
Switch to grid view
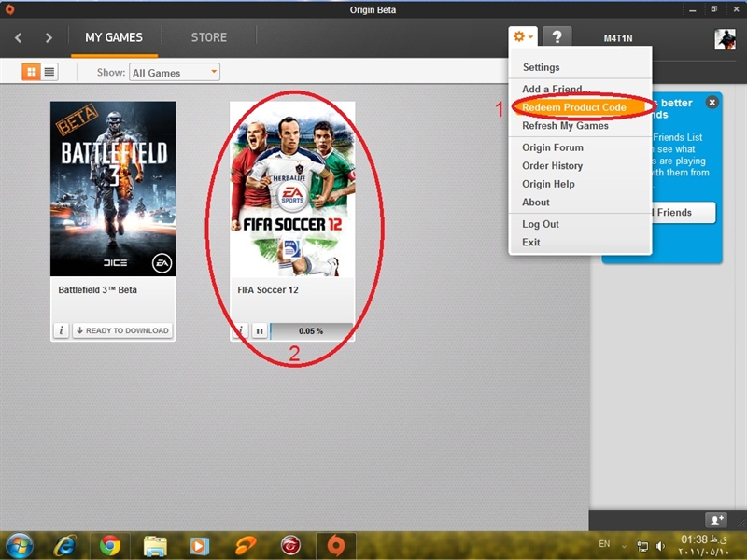tap(32, 72)
